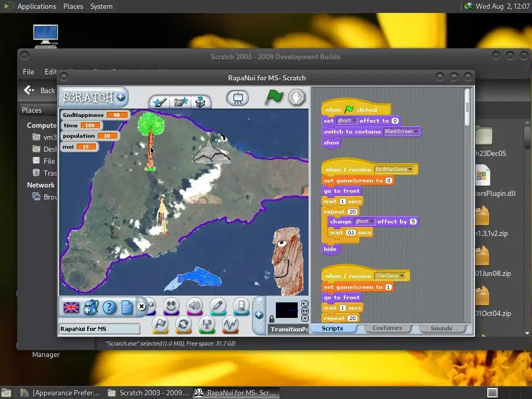Click the sprite name field TransitionPa

(x=289, y=329)
